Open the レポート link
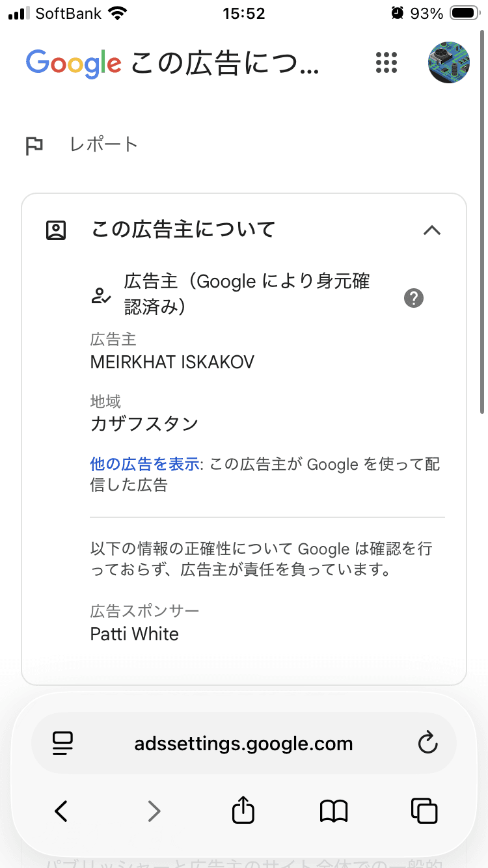488x868 pixels. pyautogui.click(x=104, y=144)
